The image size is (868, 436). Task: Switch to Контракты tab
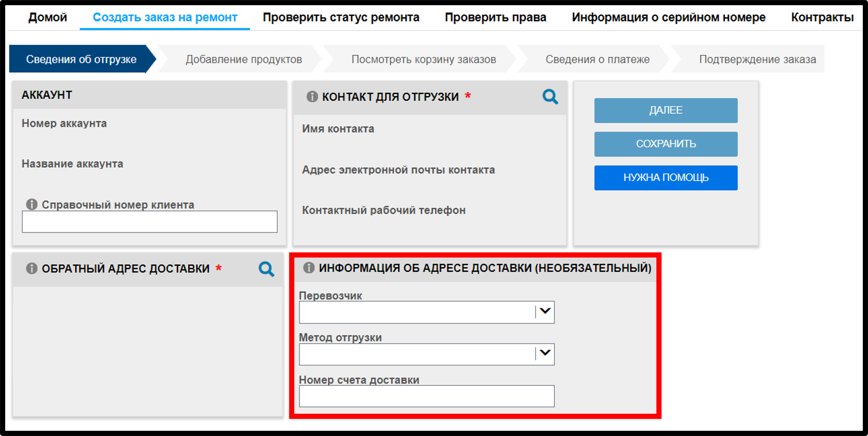[822, 17]
